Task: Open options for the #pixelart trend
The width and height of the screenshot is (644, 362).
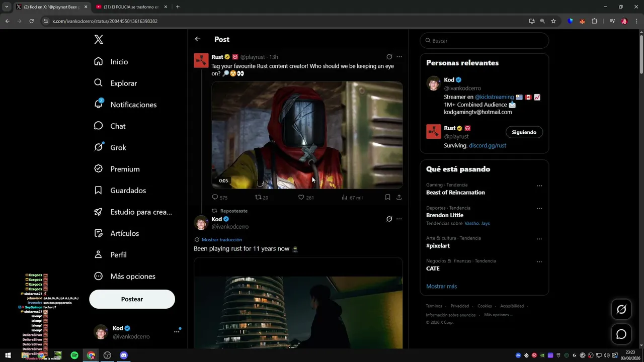Action: pyautogui.click(x=539, y=239)
